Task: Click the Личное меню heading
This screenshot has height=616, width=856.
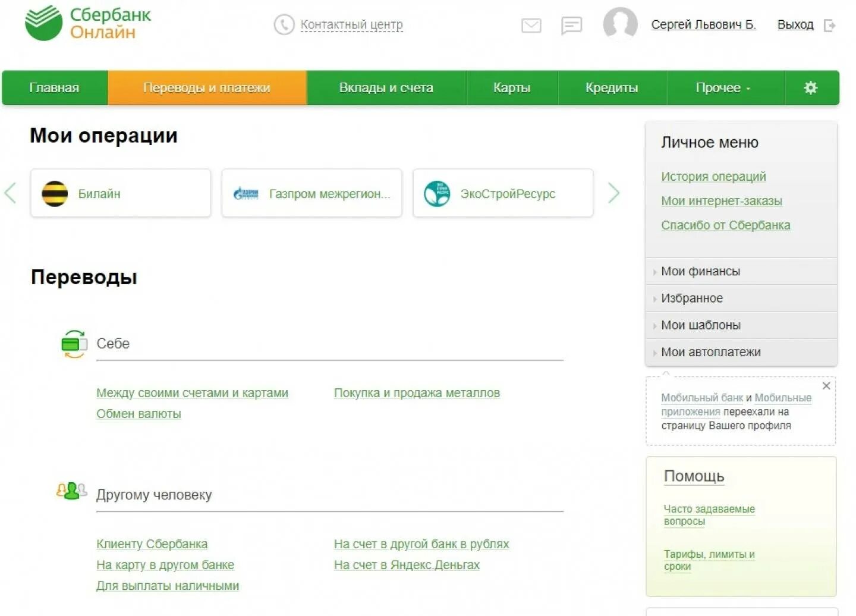Action: click(x=710, y=143)
